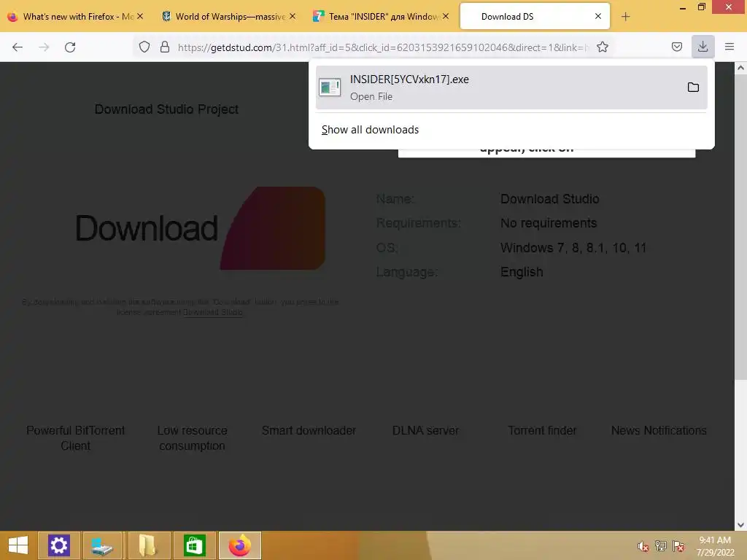Close the Тема INSIDER tab
The width and height of the screenshot is (747, 560).
pos(446,16)
